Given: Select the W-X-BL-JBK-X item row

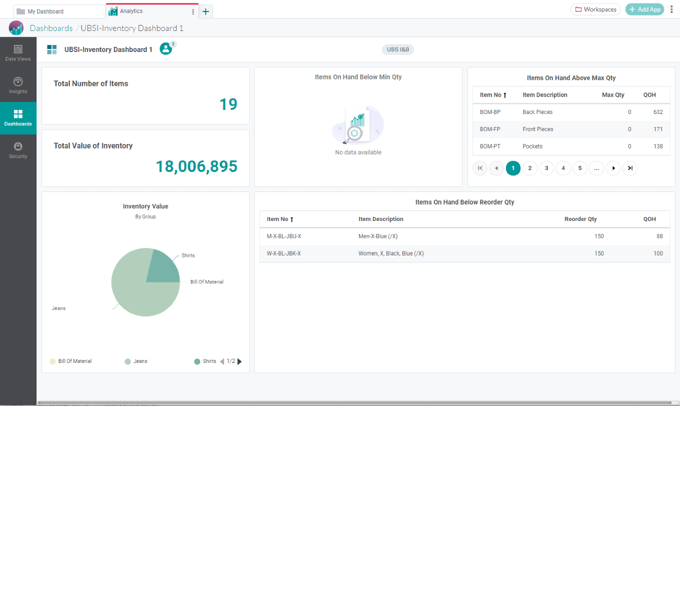Looking at the screenshot, I should [x=464, y=253].
